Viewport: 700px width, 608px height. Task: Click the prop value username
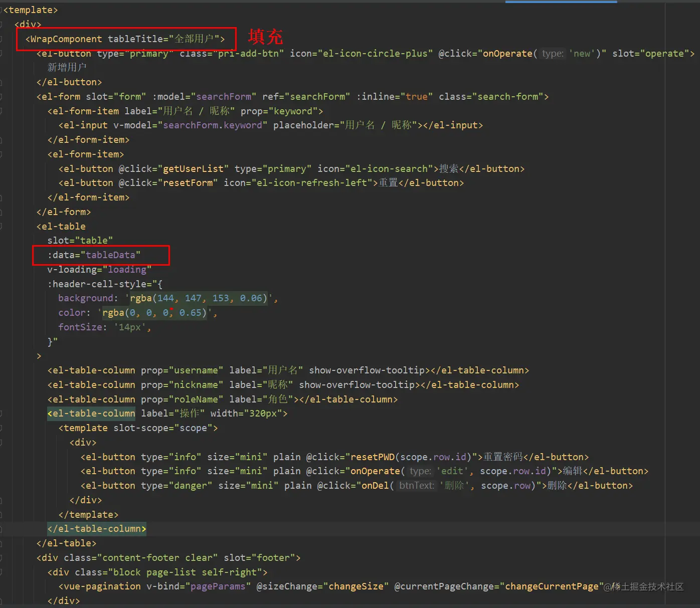click(x=196, y=370)
